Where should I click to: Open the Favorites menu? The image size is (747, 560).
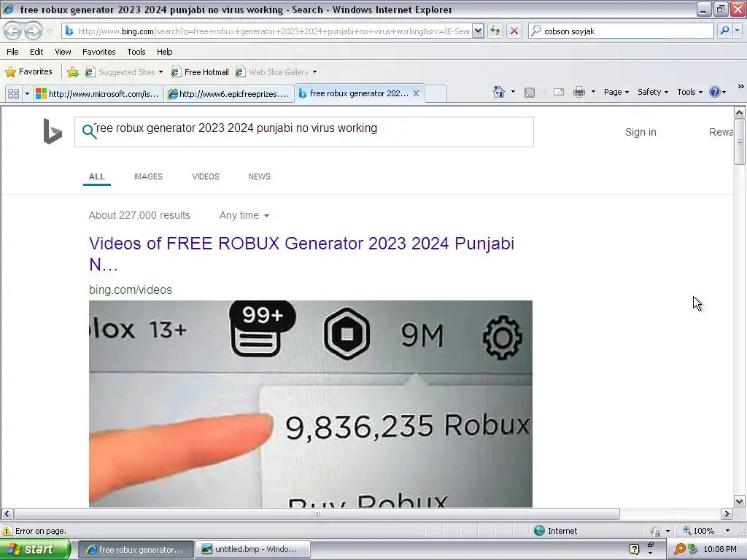(x=99, y=52)
